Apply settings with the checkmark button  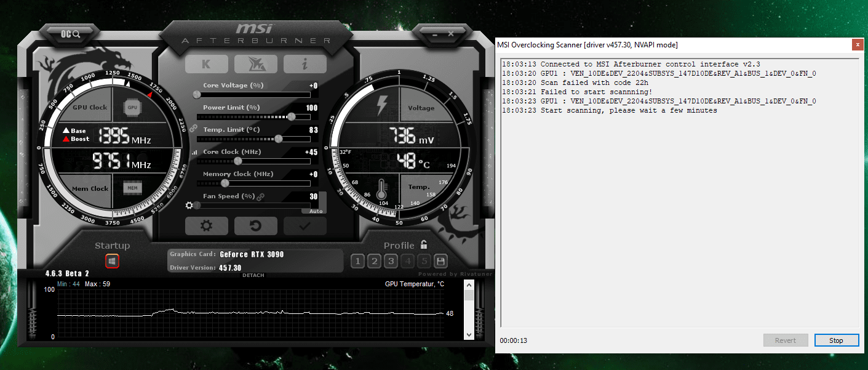(305, 226)
